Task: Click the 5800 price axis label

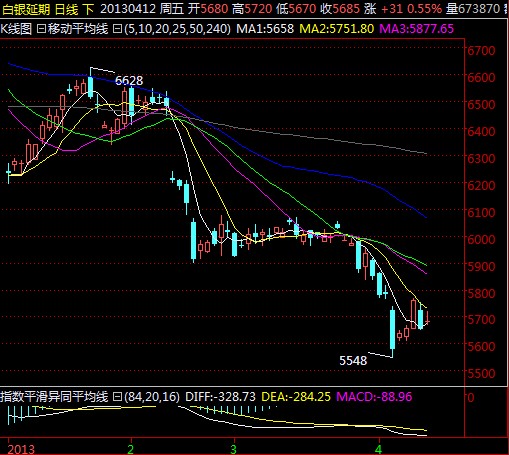Action: pyautogui.click(x=481, y=293)
